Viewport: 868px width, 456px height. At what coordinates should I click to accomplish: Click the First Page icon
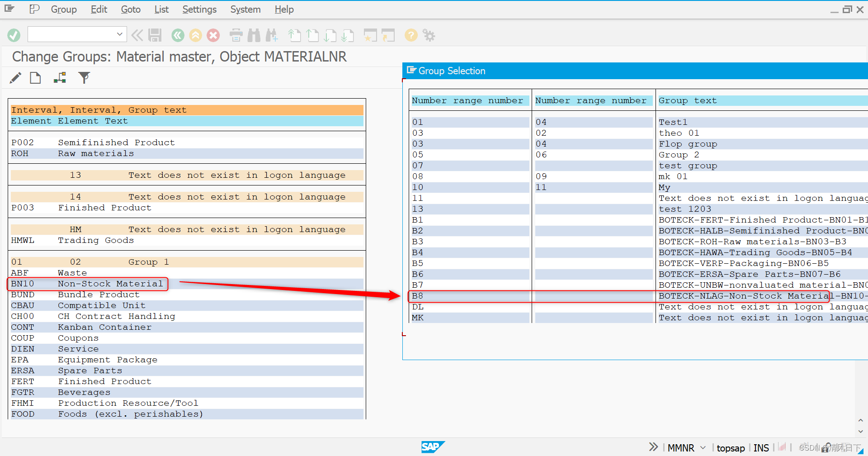click(294, 35)
